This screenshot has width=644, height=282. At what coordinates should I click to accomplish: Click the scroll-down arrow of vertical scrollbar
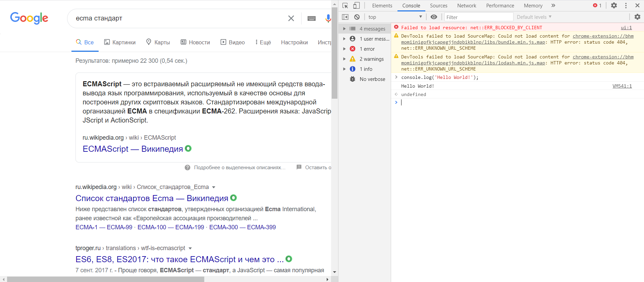point(334,272)
